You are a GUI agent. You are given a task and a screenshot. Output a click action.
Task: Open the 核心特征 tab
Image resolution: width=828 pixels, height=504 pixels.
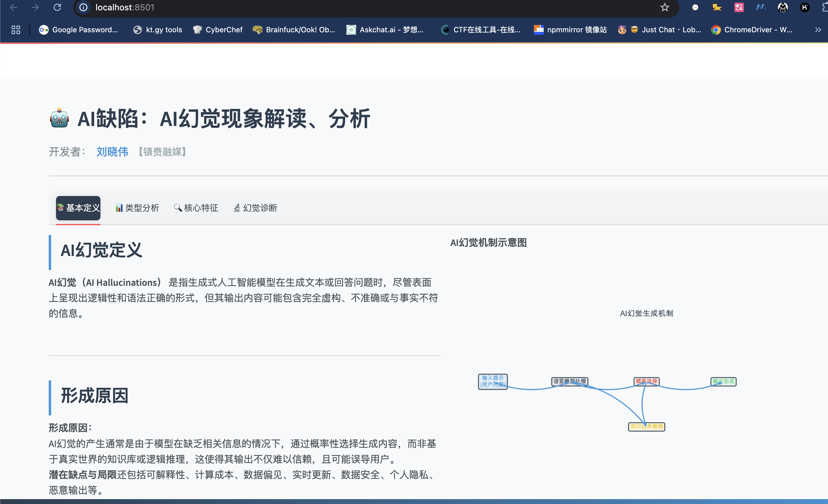[196, 208]
